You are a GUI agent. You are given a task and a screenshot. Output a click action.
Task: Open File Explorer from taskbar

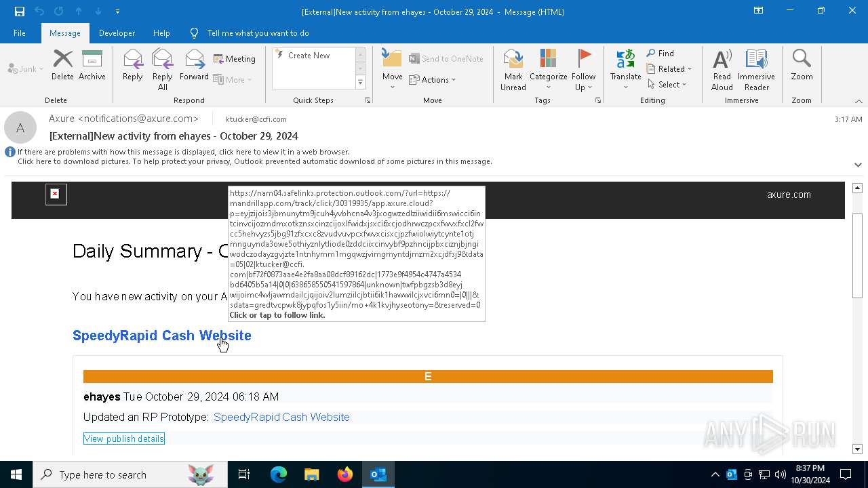coord(312,474)
